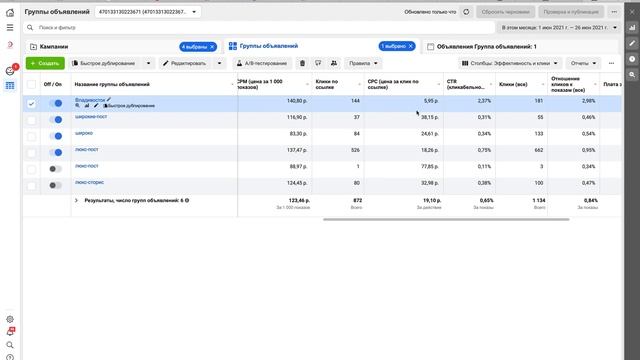640x360 pixels.
Task: Open the 'Владивосток' ad set link
Action: coord(90,100)
